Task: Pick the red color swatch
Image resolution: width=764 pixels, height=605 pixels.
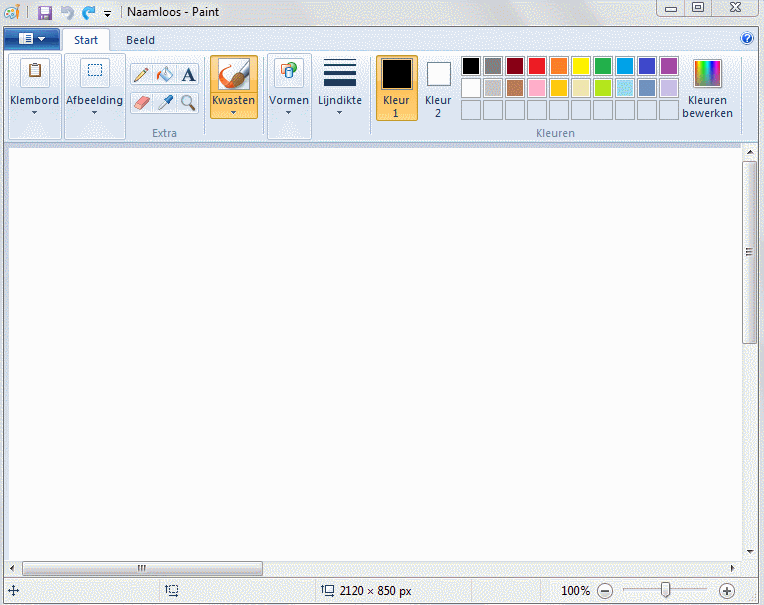Action: (x=537, y=66)
